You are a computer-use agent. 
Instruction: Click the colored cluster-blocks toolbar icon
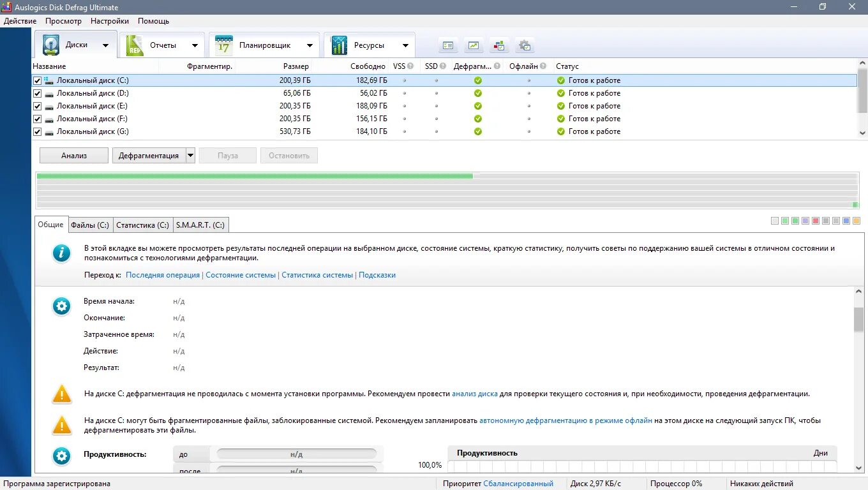tap(499, 45)
